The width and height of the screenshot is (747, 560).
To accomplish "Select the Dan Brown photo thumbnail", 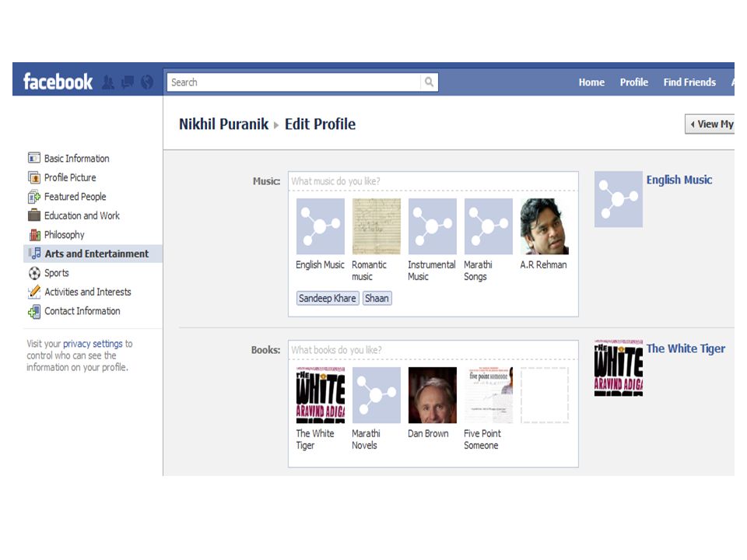I will (x=432, y=395).
